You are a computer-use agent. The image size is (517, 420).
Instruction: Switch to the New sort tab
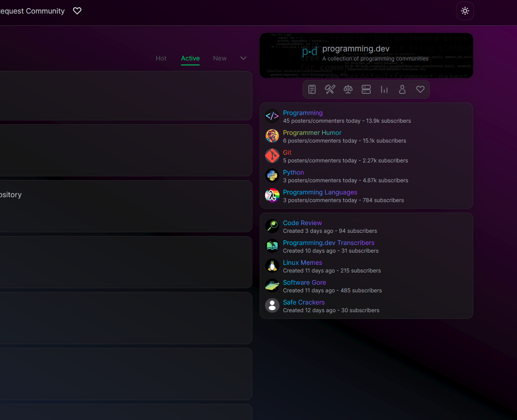point(220,58)
